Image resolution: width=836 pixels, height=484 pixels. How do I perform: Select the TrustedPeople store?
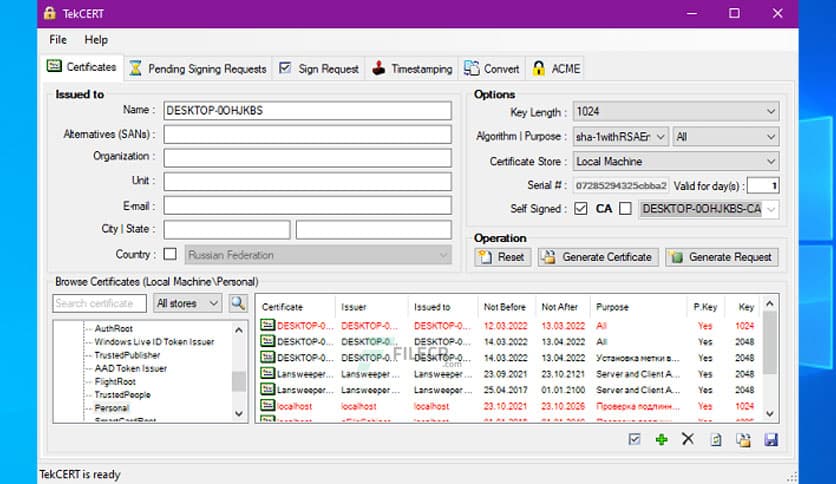[x=123, y=395]
